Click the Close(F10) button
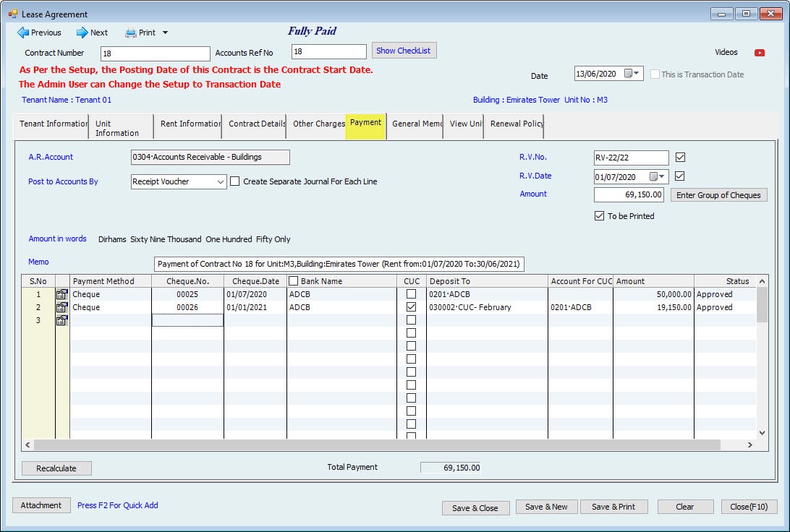Viewport: 790px width, 532px height. (x=749, y=507)
